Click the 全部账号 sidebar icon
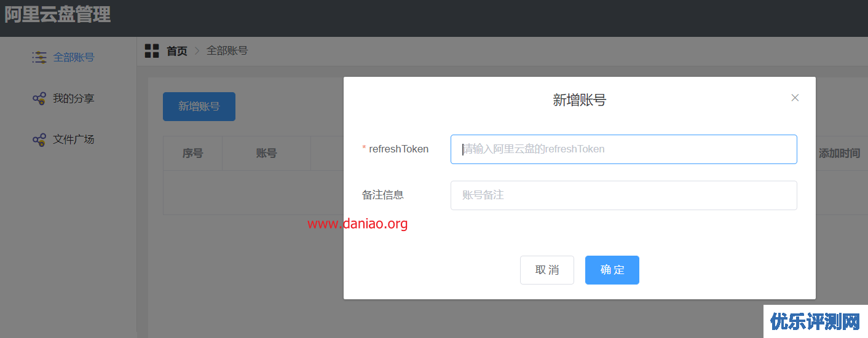The image size is (868, 338). coord(39,57)
